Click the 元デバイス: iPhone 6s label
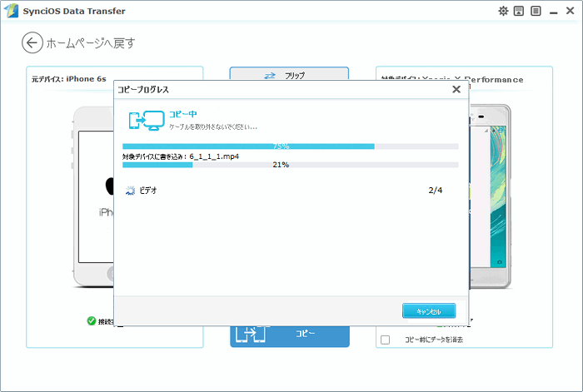 coord(69,79)
